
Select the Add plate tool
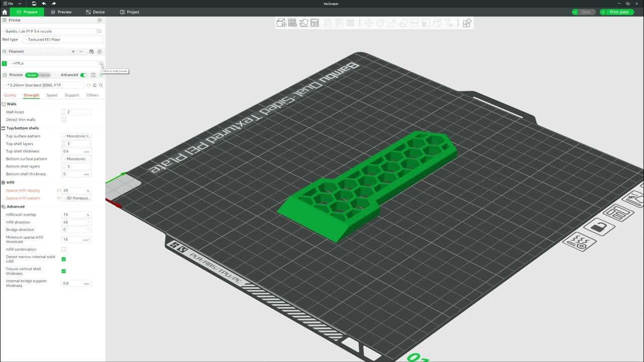(292, 23)
